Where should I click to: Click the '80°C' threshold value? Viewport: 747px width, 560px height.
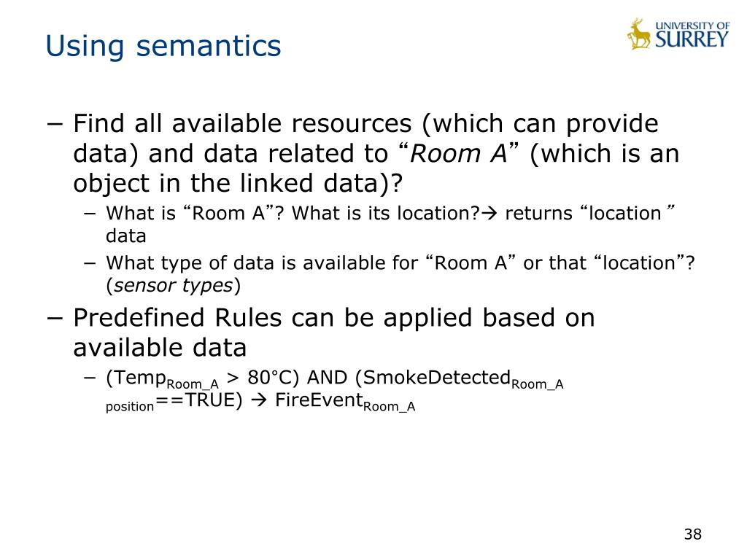point(269,378)
